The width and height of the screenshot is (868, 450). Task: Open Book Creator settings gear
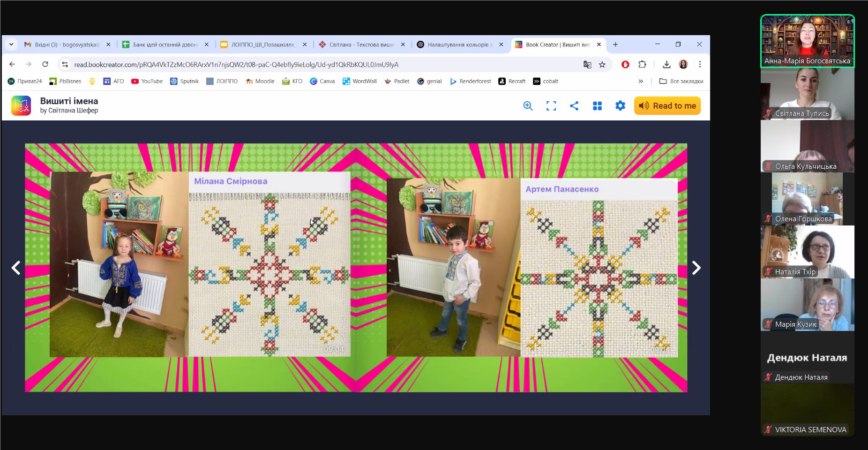[620, 106]
